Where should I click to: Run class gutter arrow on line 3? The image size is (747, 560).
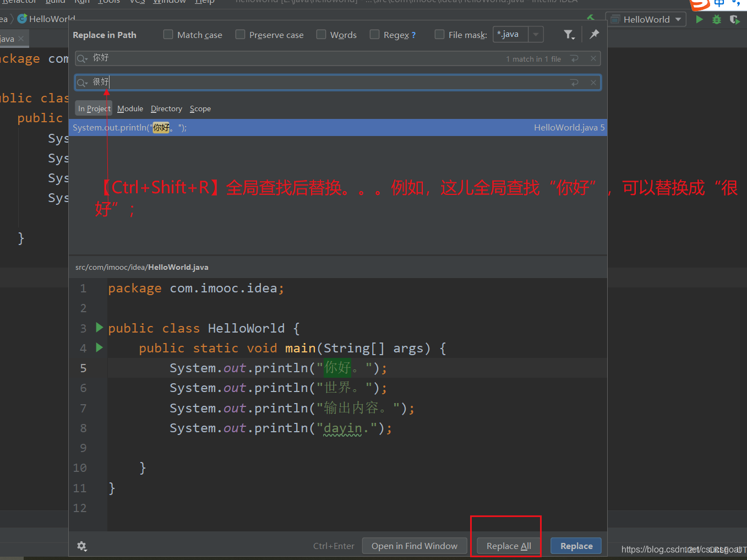(x=100, y=328)
